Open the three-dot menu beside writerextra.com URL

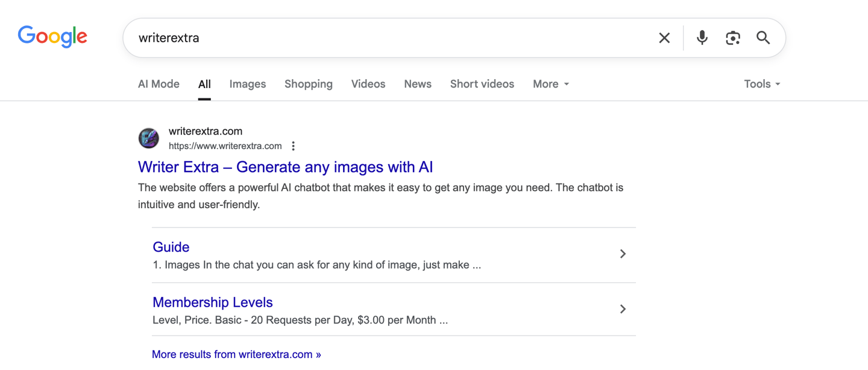coord(294,146)
